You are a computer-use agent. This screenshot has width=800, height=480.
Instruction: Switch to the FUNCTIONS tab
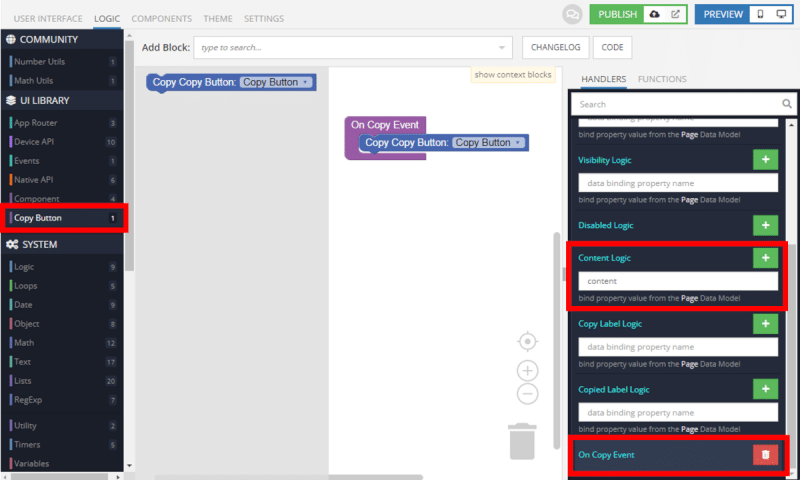662,79
